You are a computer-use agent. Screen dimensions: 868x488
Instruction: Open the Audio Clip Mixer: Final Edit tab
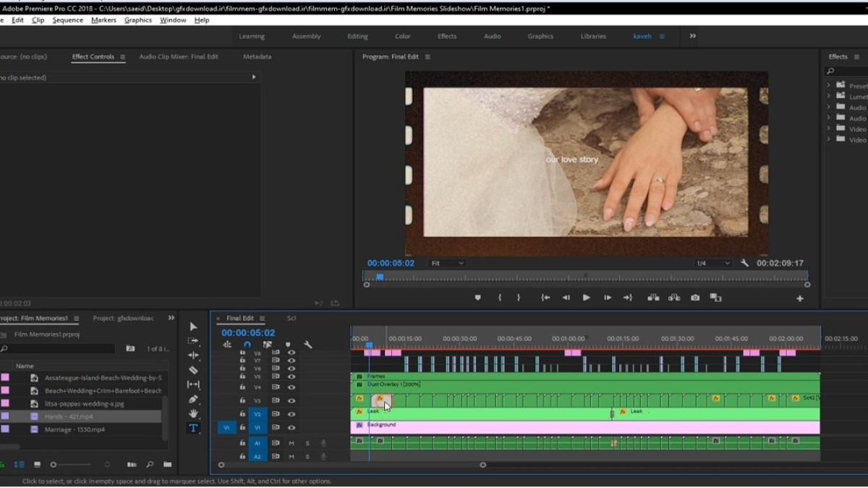(179, 56)
